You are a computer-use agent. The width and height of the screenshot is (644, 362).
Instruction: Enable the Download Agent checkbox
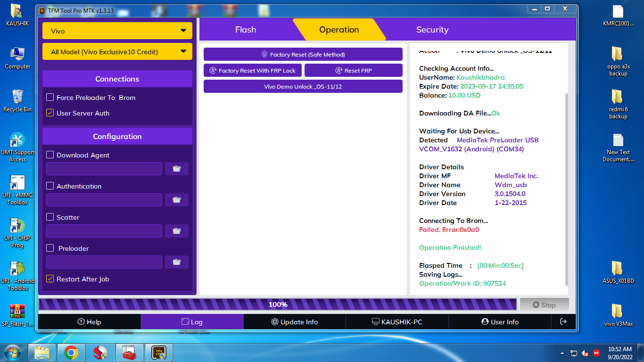coord(50,155)
